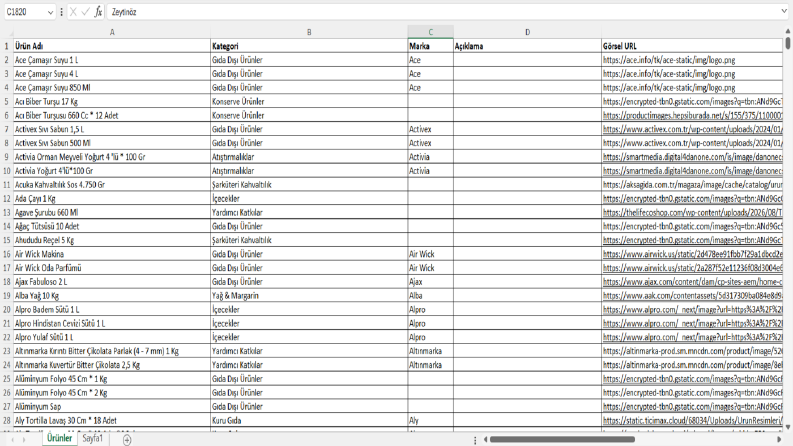Select column A header

[112, 32]
